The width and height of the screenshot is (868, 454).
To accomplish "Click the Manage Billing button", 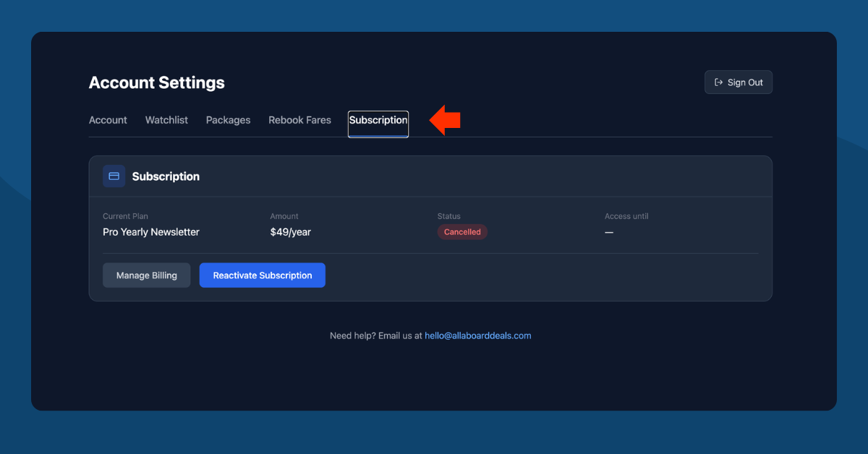I will tap(146, 275).
